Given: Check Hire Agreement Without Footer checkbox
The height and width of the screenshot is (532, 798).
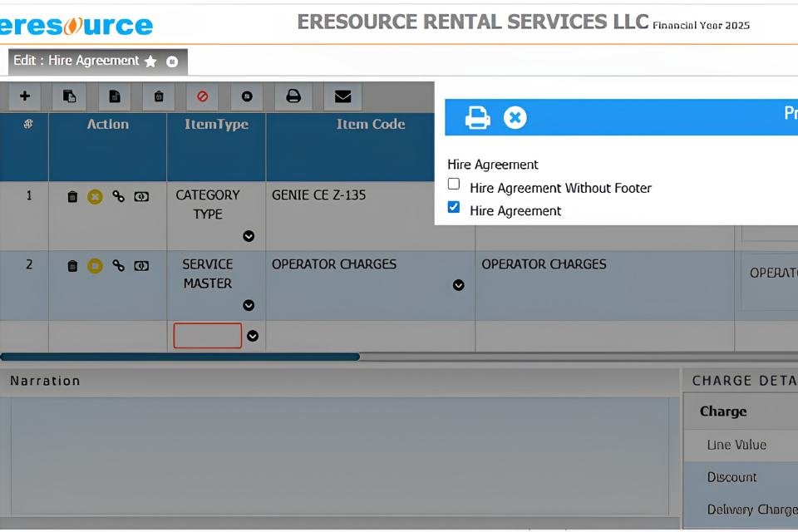Looking at the screenshot, I should [454, 183].
